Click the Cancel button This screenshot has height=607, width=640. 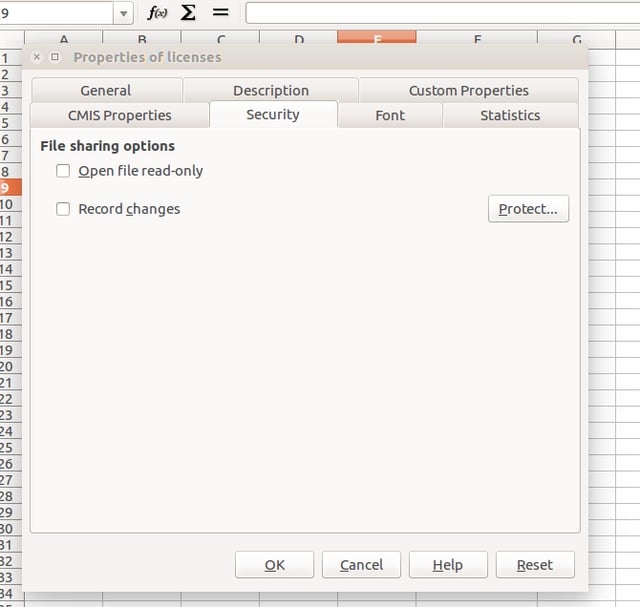(x=361, y=565)
